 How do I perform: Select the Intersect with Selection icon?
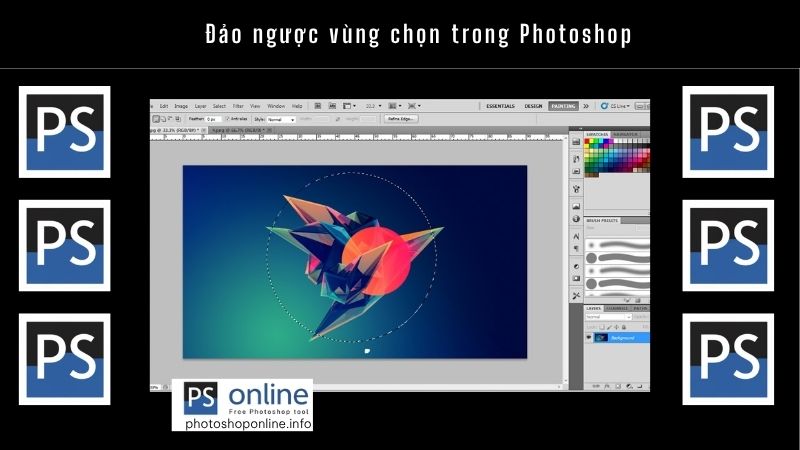coord(178,119)
